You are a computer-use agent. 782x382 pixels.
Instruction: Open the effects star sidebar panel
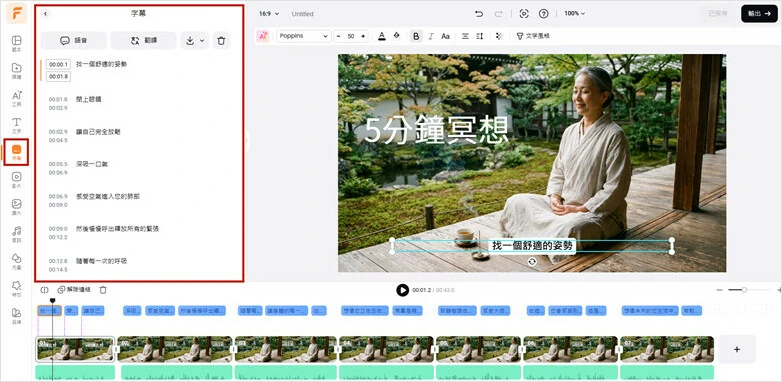pyautogui.click(x=16, y=288)
